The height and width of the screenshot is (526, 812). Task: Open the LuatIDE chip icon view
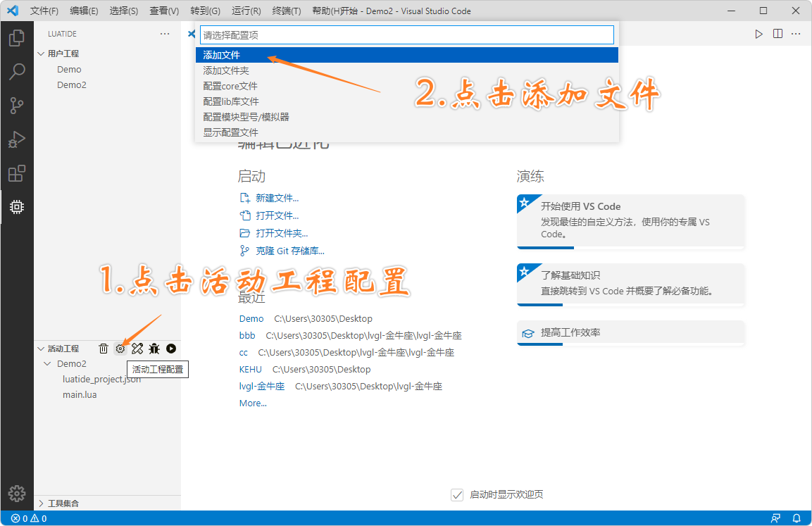coord(17,207)
